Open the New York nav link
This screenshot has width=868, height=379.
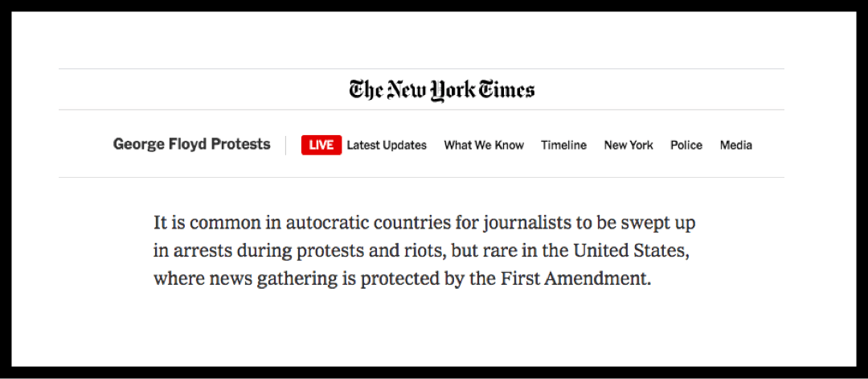click(x=628, y=145)
